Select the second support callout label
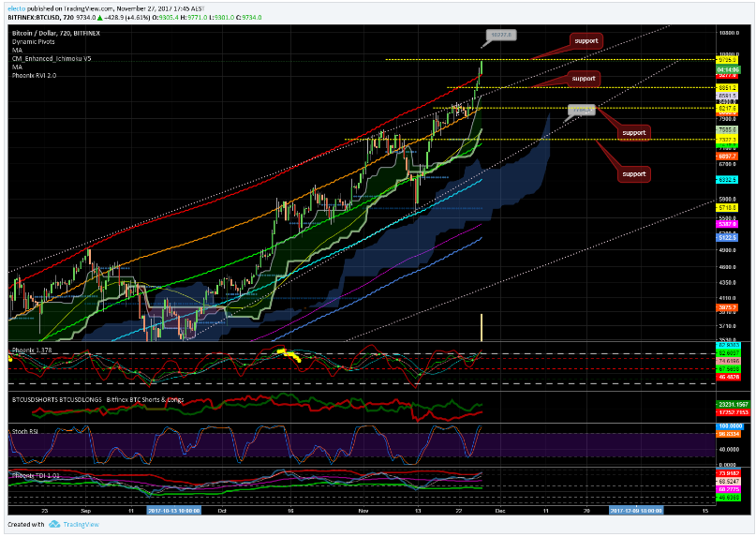Viewport: 756px width, 537px height. (x=584, y=79)
